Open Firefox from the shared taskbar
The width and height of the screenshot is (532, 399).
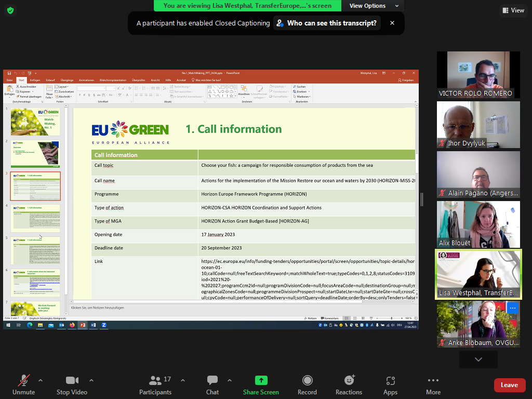pyautogui.click(x=72, y=325)
